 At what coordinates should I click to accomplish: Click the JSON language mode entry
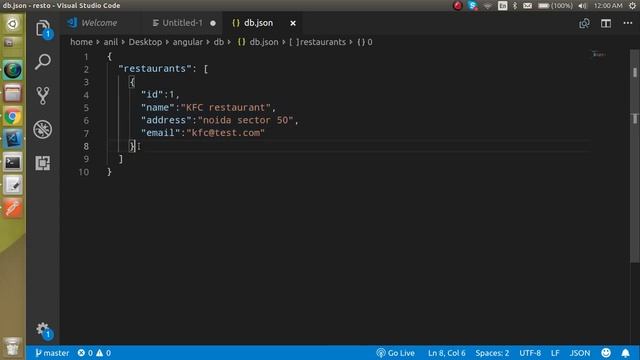580,353
